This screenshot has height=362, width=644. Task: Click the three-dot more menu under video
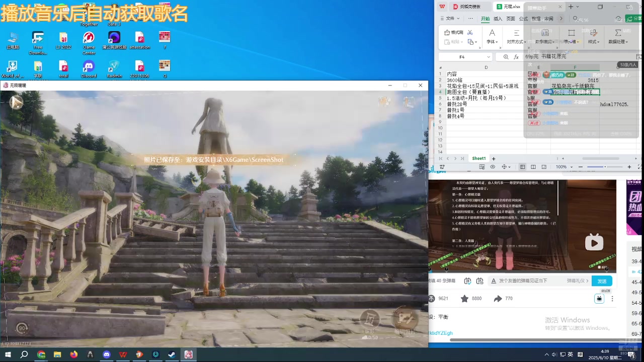(x=612, y=299)
